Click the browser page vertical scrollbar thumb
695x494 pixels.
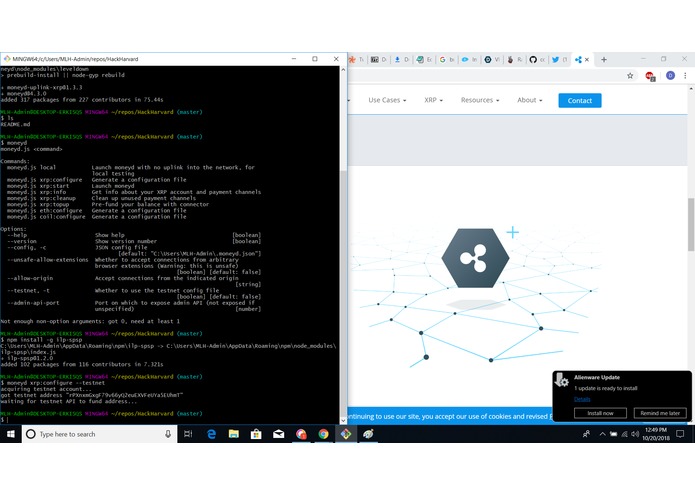point(691,224)
